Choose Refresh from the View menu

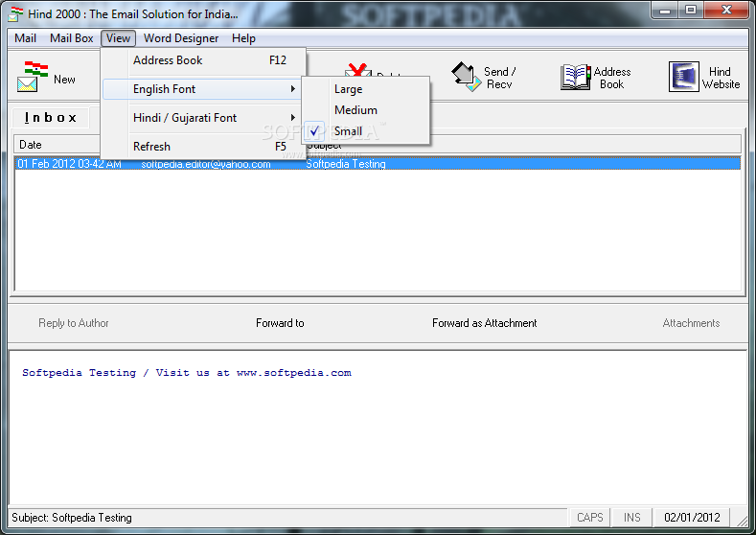coord(204,146)
